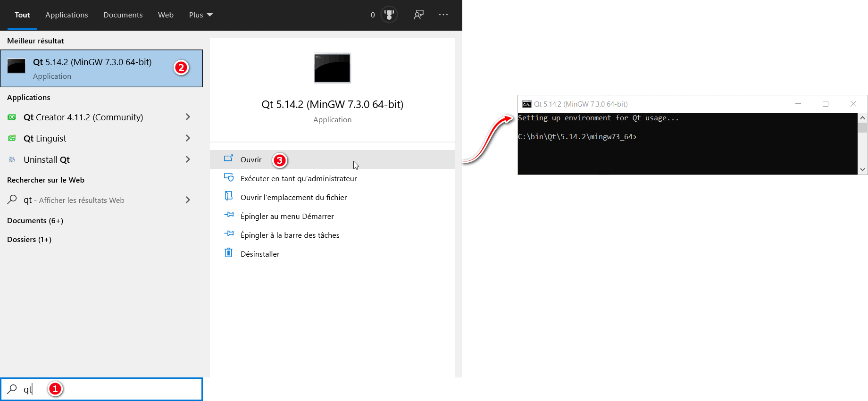Switch to the Applications tab
Viewport: 868px width, 401px height.
(x=67, y=15)
